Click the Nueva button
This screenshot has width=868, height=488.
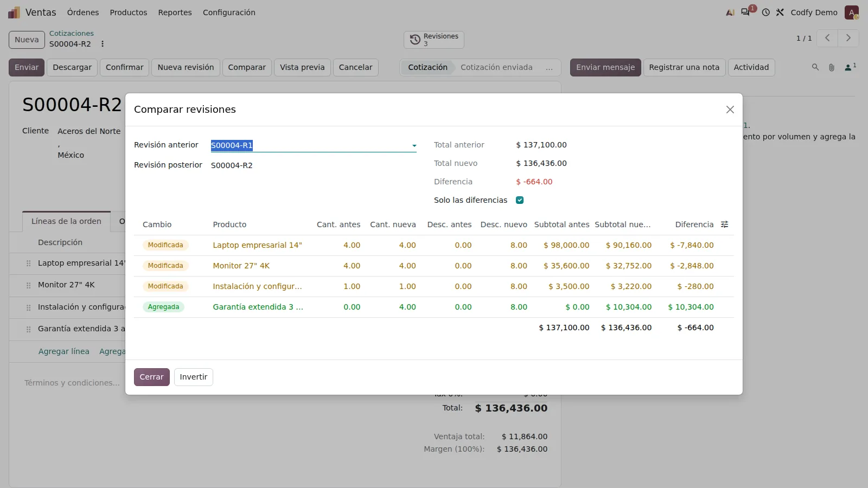[27, 40]
